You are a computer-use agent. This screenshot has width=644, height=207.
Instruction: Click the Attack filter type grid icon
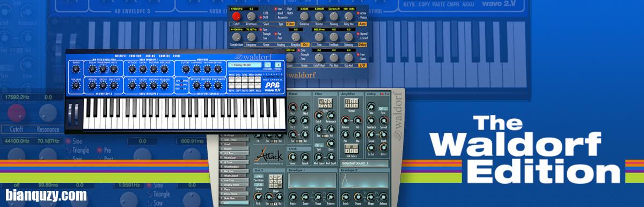coord(325,103)
